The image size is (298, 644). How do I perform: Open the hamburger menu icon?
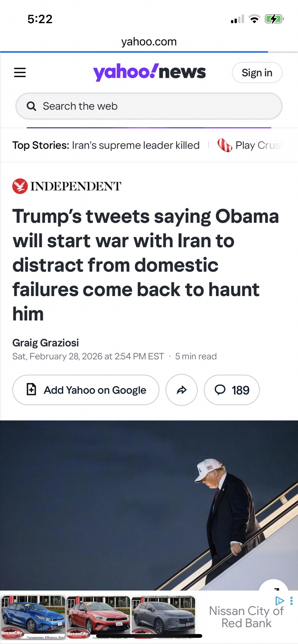20,72
